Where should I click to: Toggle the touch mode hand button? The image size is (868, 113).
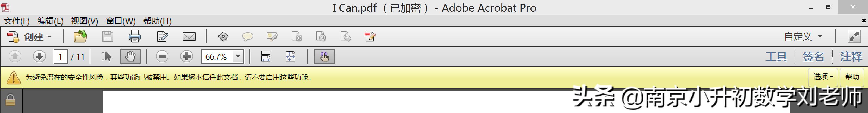[324, 56]
